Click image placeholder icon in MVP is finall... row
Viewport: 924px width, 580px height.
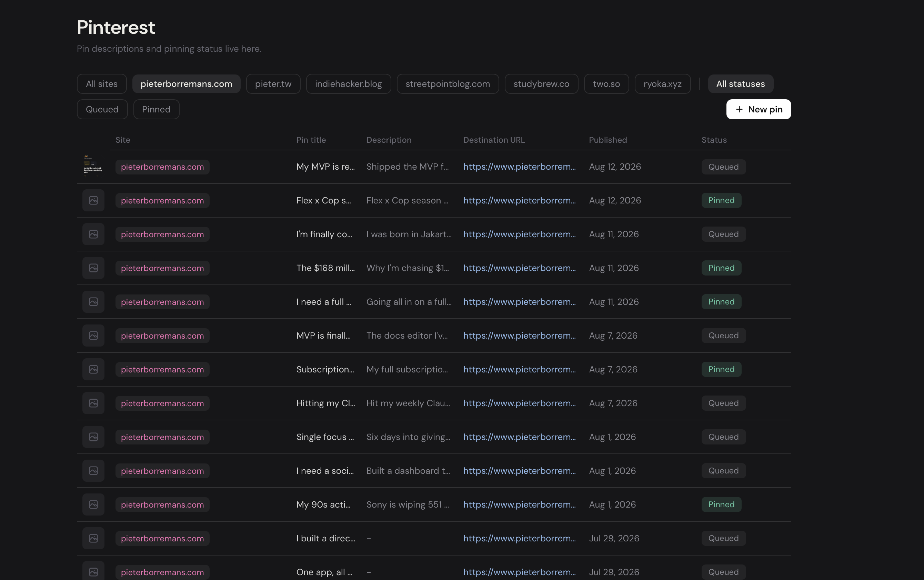pos(93,335)
